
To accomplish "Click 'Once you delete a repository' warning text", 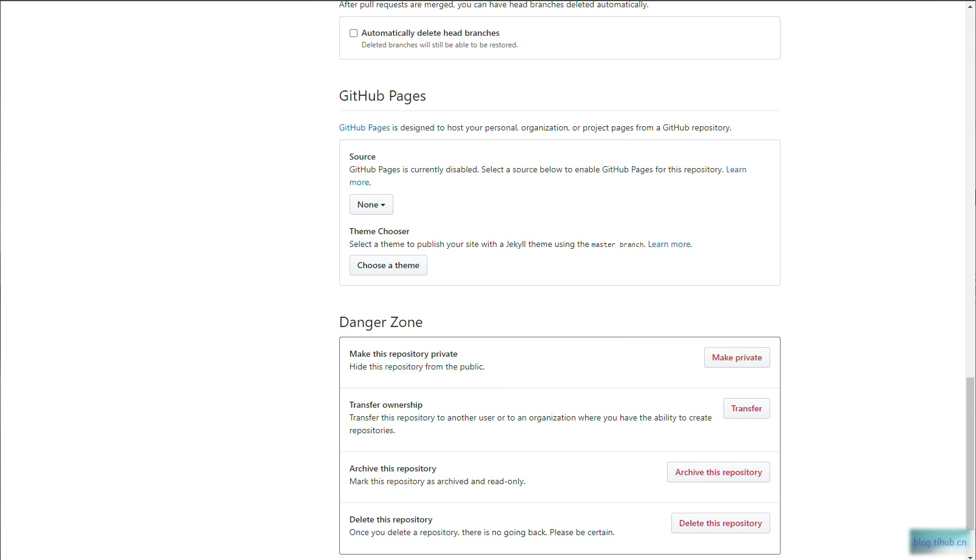I will coord(482,532).
